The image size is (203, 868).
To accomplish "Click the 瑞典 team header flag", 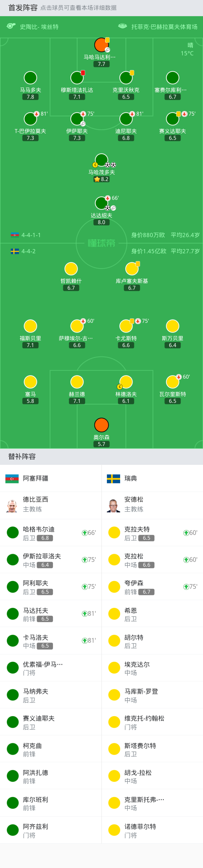I will (x=113, y=478).
